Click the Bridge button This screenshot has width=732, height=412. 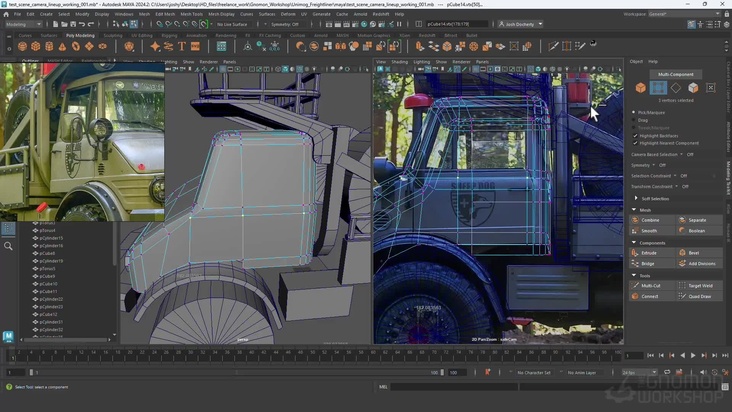(x=652, y=264)
